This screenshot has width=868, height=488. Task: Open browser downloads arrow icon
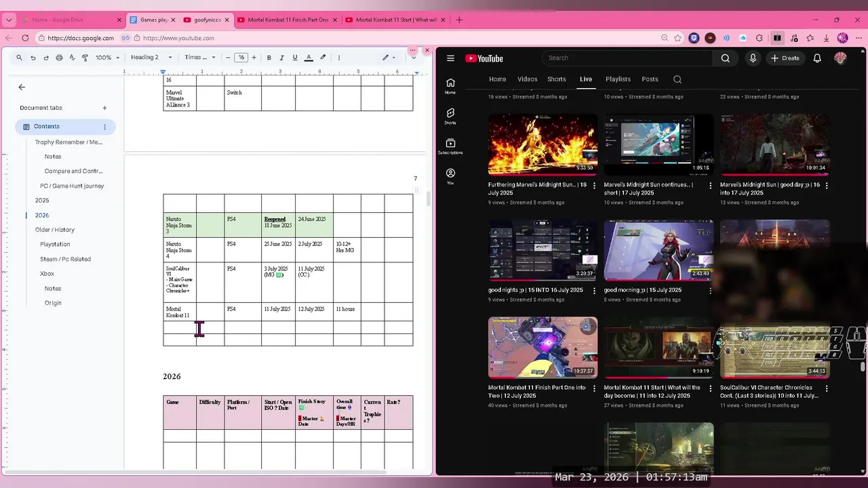pos(826,38)
